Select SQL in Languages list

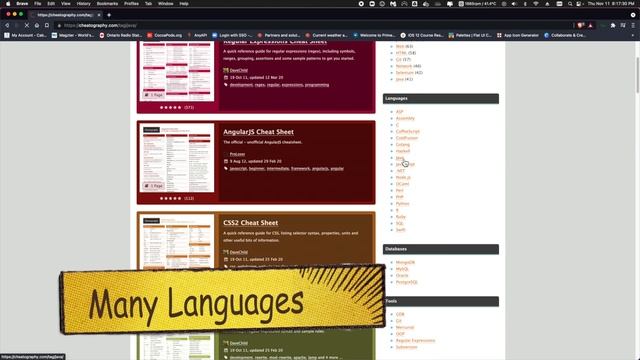tap(399, 223)
